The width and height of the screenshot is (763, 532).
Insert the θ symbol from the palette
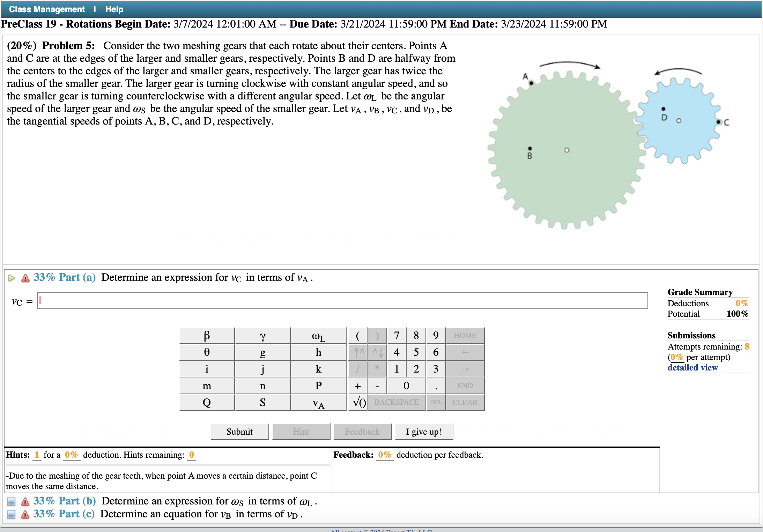point(207,352)
